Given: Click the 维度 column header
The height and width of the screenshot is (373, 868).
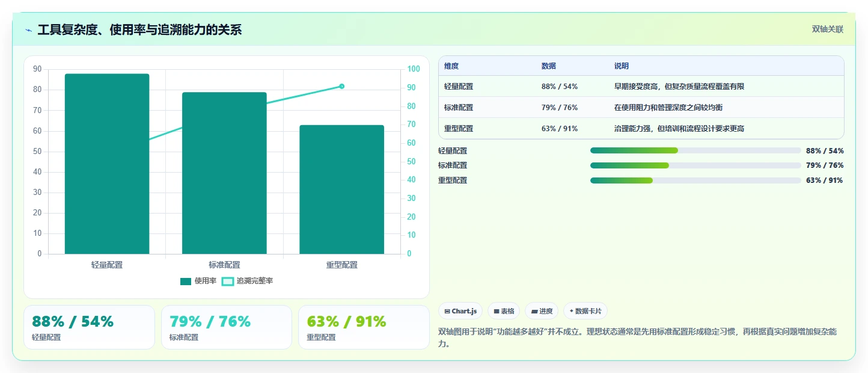Looking at the screenshot, I should pyautogui.click(x=451, y=66).
